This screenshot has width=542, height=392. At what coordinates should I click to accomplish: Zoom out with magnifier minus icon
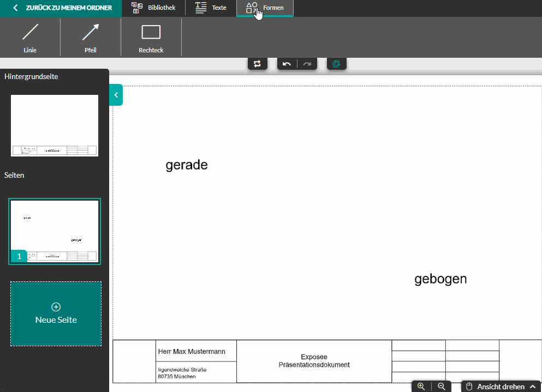coord(442,386)
